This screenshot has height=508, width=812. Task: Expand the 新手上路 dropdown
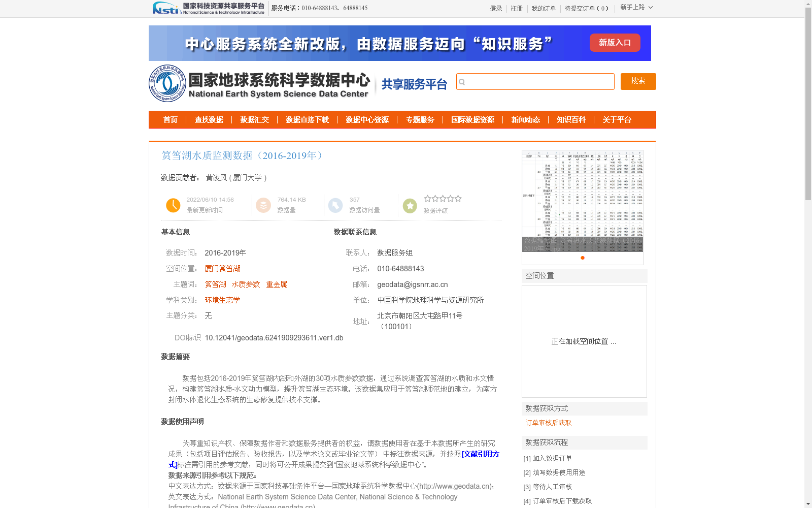point(636,8)
